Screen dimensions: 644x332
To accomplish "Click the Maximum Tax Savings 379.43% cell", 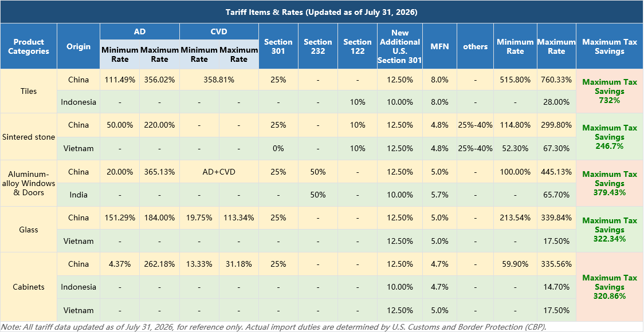I will tap(610, 183).
